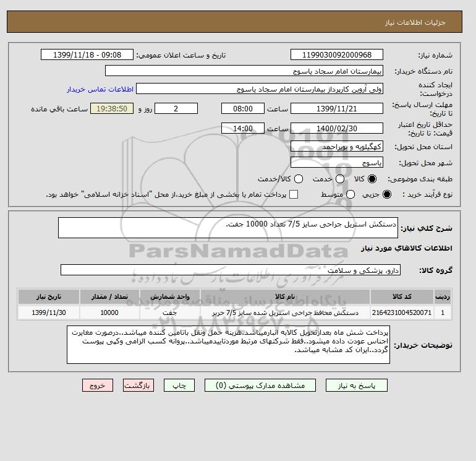Viewport: 476px width, 461px height.
Task: Click مشاهده مدارک پیوستی (0) button
Action: click(260, 386)
